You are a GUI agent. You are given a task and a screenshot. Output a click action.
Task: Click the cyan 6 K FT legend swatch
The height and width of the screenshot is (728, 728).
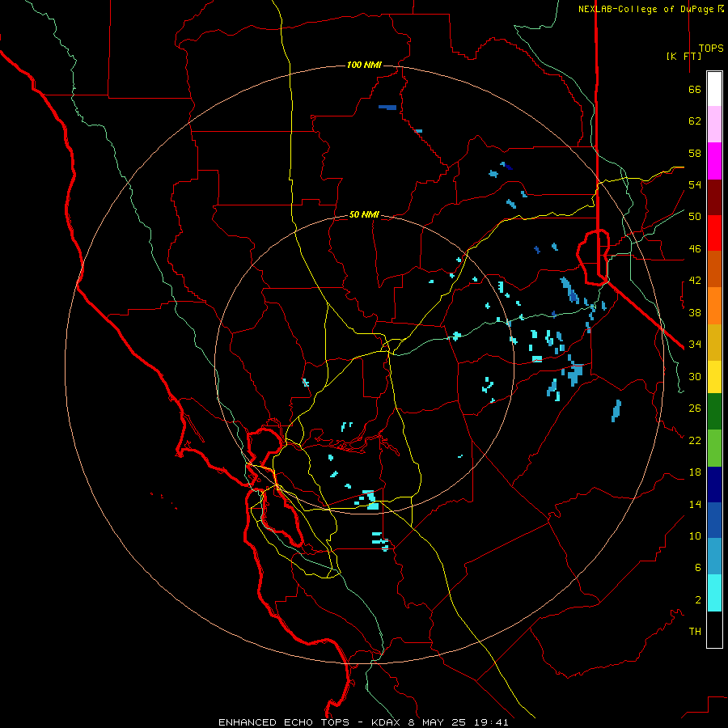point(714,593)
